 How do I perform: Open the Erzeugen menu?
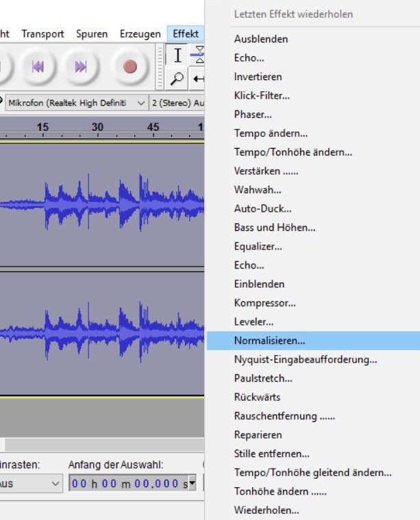(140, 34)
